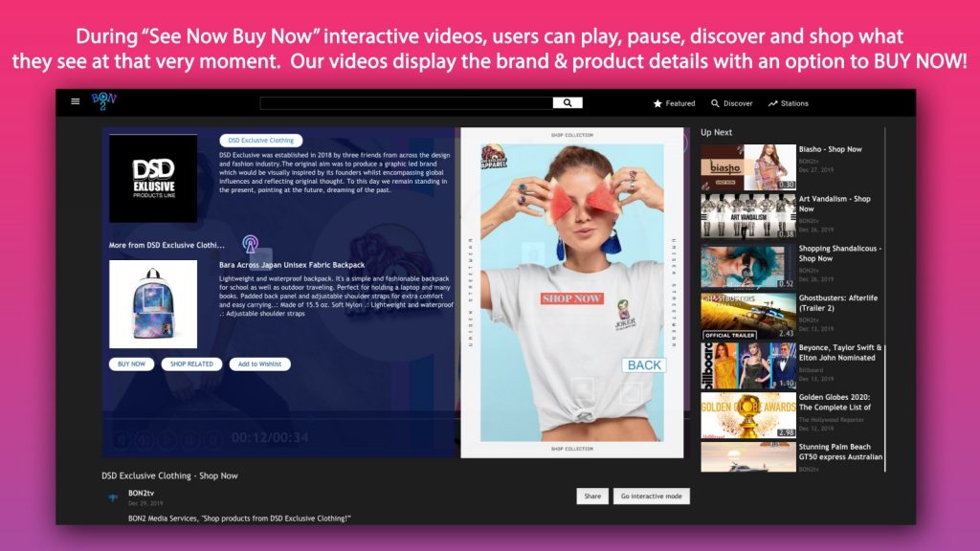Click 'Golden Globes 2020: The Complete List' title
The width and height of the screenshot is (980, 551).
(x=835, y=402)
